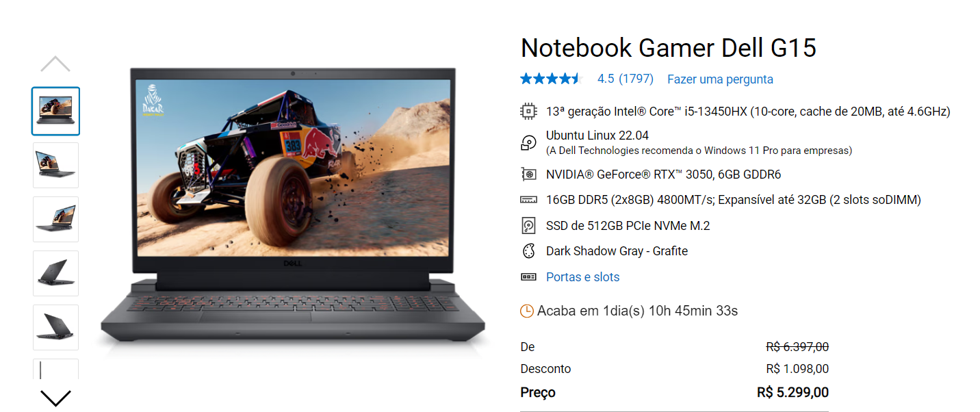
Task: Select the second angled-left laptop thumbnail
Action: point(55,165)
